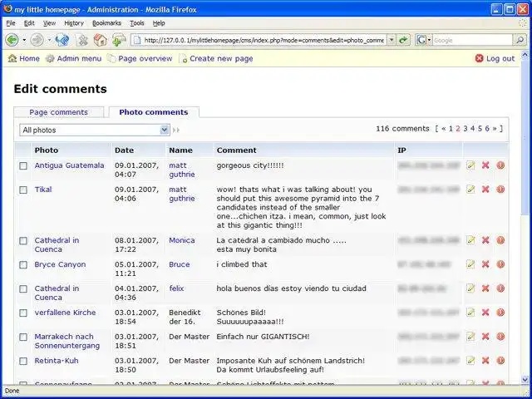This screenshot has height=399, width=532.
Task: Switch to the Page comments tab
Action: pos(58,112)
